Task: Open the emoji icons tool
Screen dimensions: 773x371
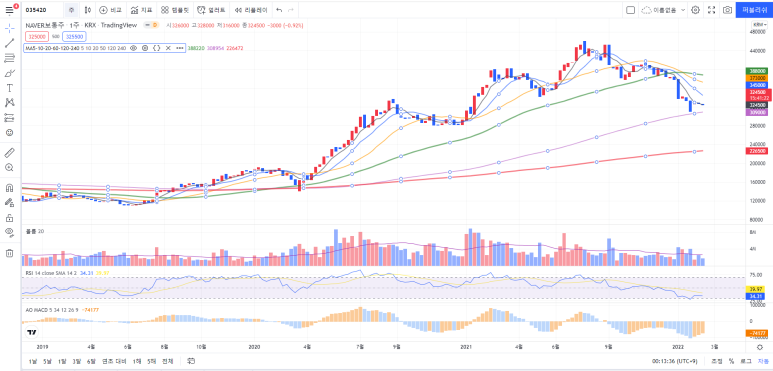Action: coord(9,133)
